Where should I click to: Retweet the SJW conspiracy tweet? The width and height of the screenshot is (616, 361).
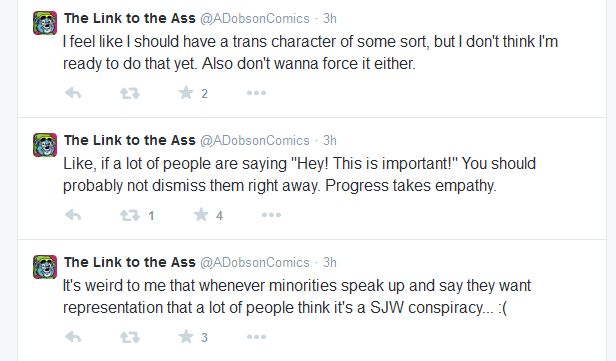tap(130, 337)
